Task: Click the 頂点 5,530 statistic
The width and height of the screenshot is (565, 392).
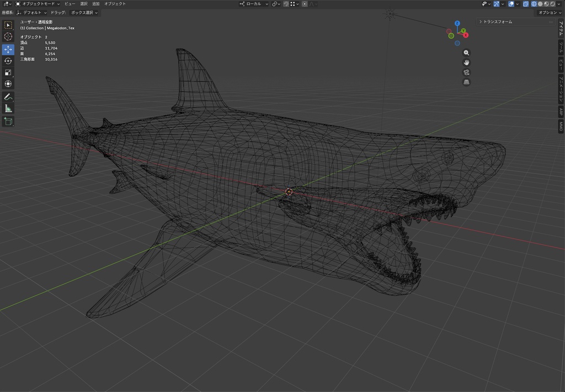Action: (38, 42)
